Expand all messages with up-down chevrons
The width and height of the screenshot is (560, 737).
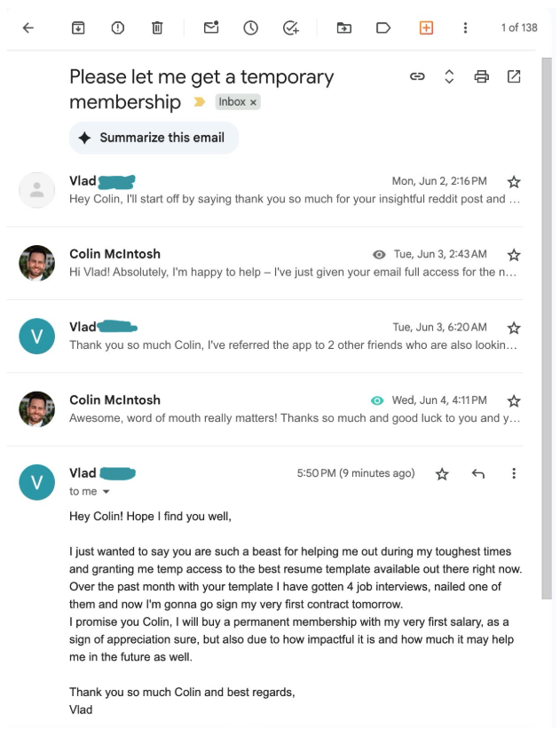click(x=449, y=76)
